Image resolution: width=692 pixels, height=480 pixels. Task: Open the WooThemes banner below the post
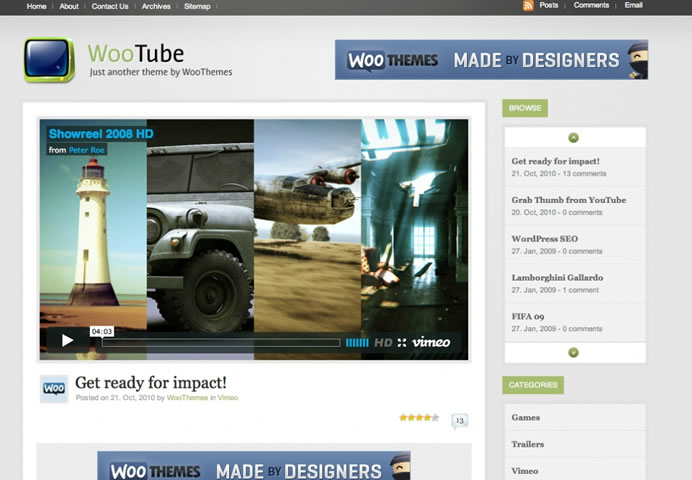point(254,466)
